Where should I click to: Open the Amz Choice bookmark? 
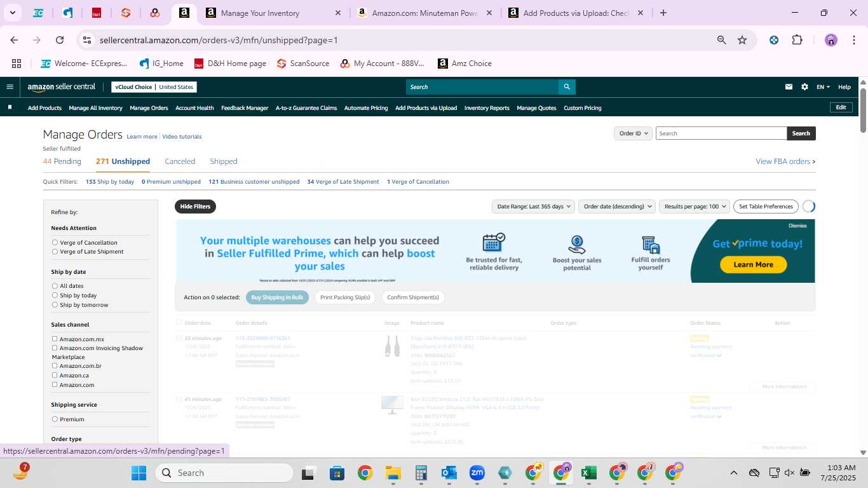tap(465, 64)
